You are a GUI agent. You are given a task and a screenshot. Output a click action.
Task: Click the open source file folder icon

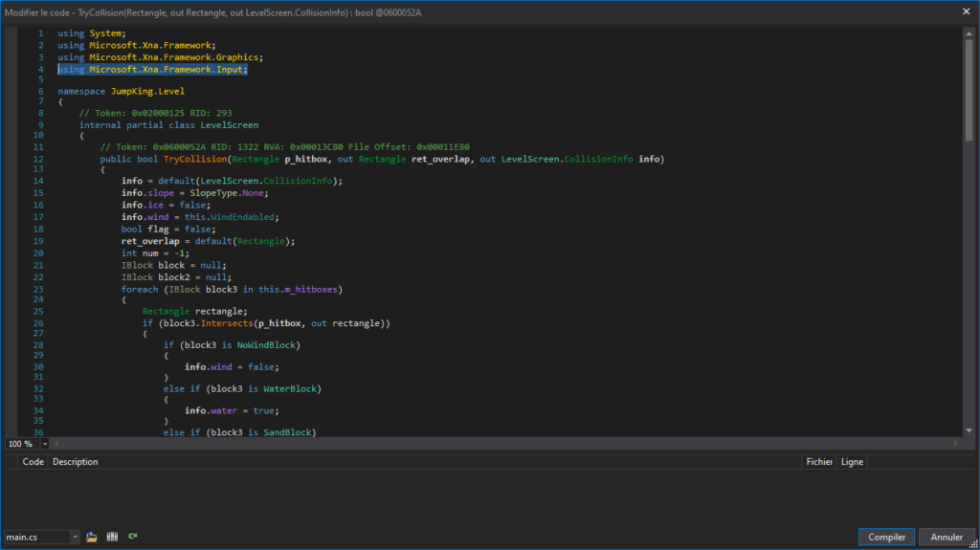[x=92, y=537]
